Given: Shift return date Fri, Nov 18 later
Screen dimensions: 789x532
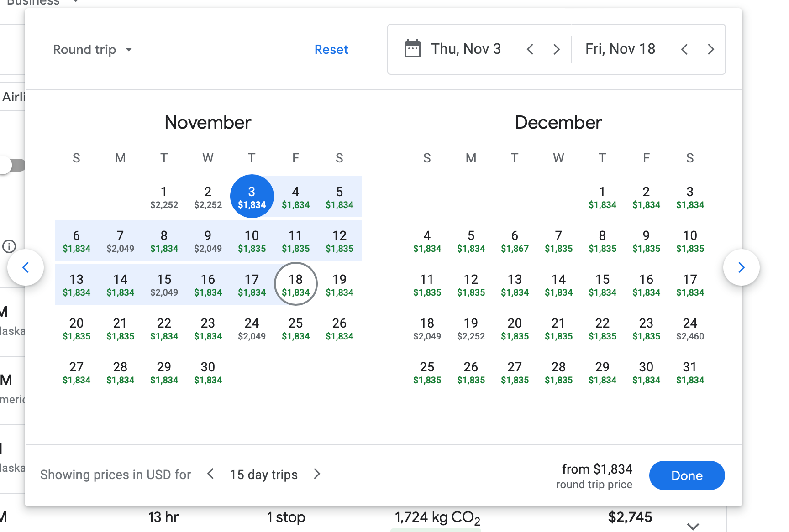Looking at the screenshot, I should click(x=710, y=49).
